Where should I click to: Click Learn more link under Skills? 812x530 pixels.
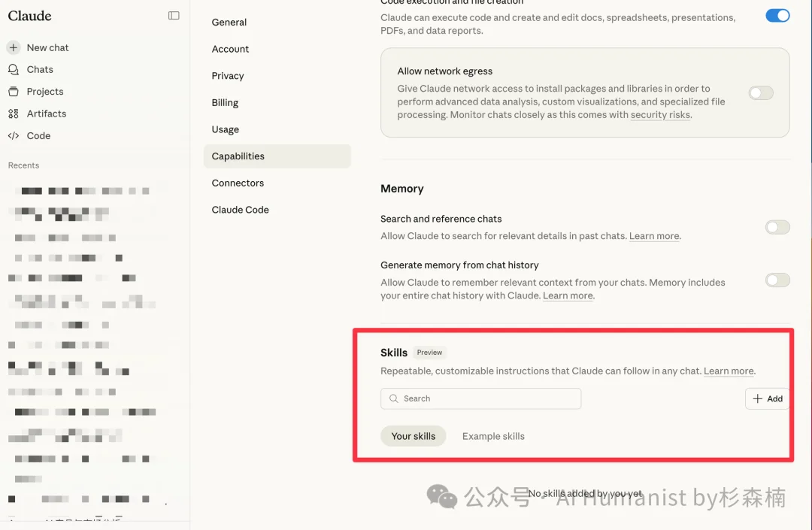click(729, 371)
